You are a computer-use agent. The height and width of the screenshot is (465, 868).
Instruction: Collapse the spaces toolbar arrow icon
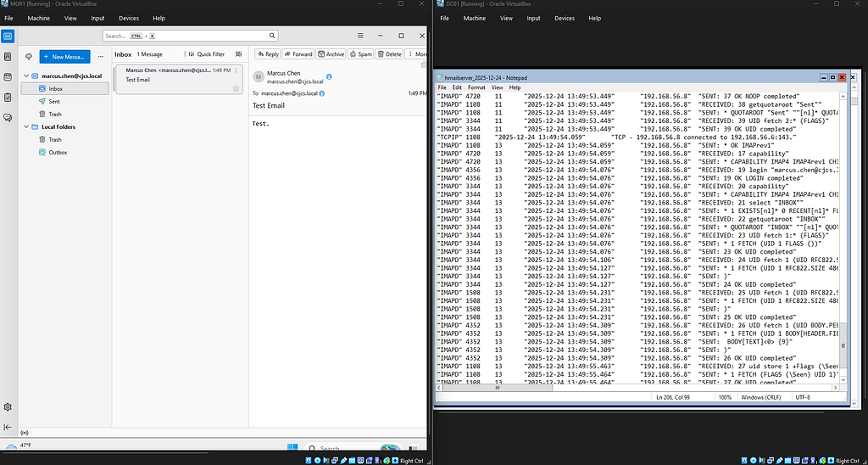[8, 427]
